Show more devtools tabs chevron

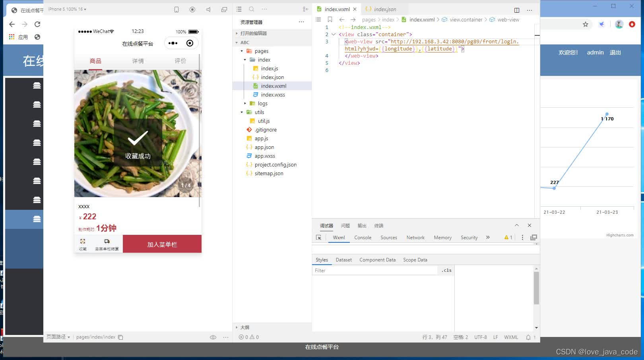488,237
